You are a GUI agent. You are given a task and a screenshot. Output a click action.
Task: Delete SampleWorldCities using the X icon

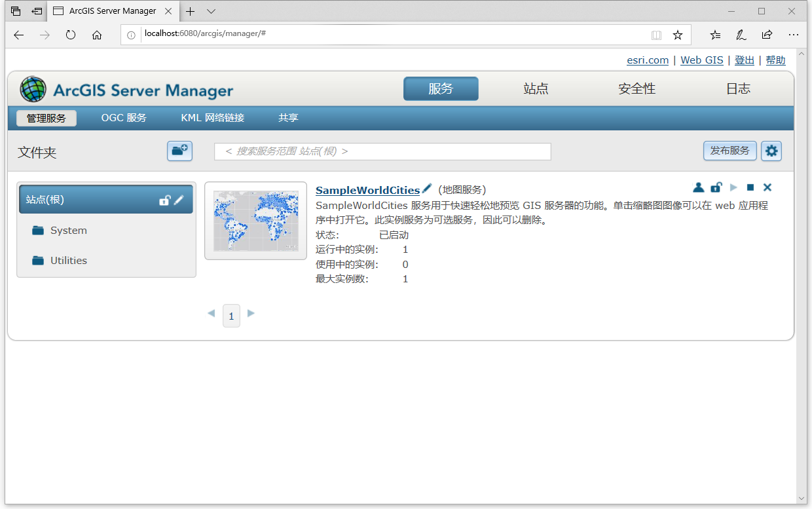(x=767, y=187)
